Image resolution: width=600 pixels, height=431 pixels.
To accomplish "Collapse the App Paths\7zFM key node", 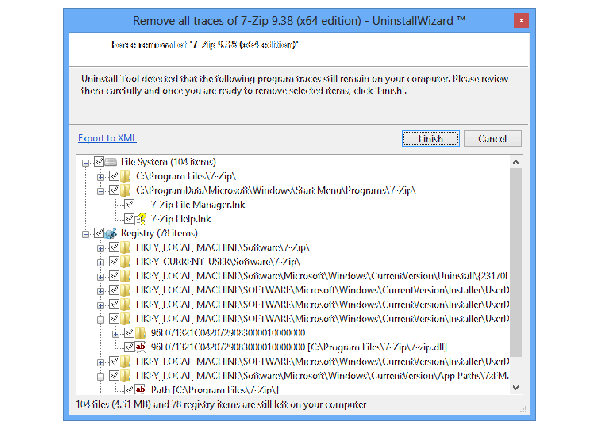I will pos(100,376).
